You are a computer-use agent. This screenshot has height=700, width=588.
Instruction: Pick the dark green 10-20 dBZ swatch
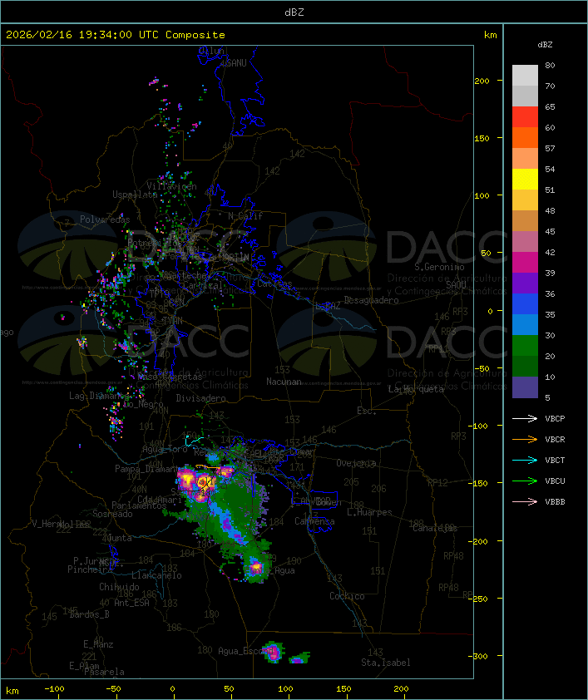525,366
